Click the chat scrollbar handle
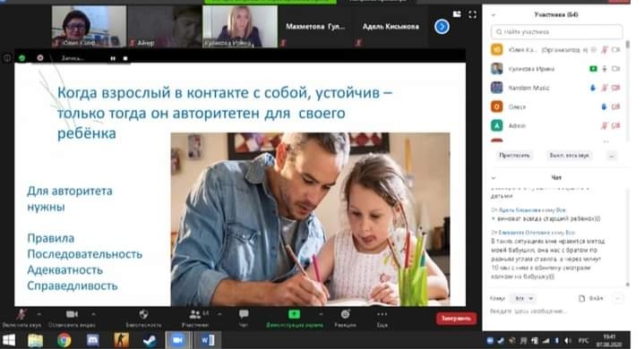Image resolution: width=644 pixels, height=349 pixels. [x=627, y=285]
